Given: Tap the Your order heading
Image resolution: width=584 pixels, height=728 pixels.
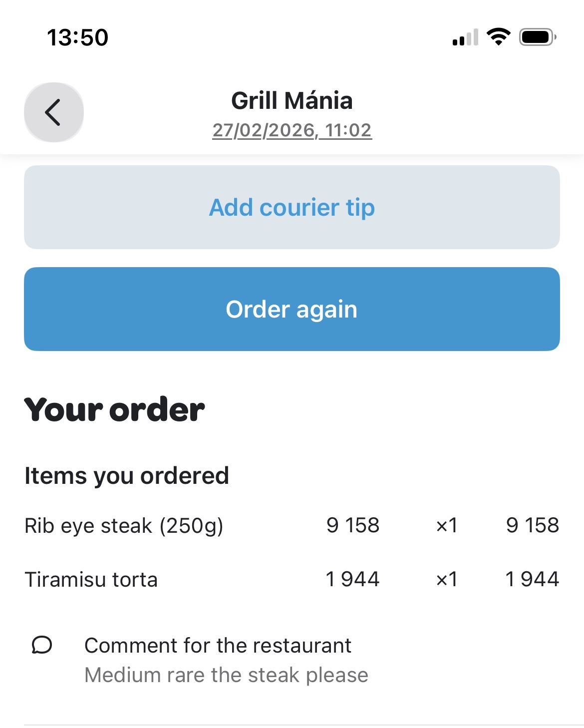Looking at the screenshot, I should (x=114, y=410).
